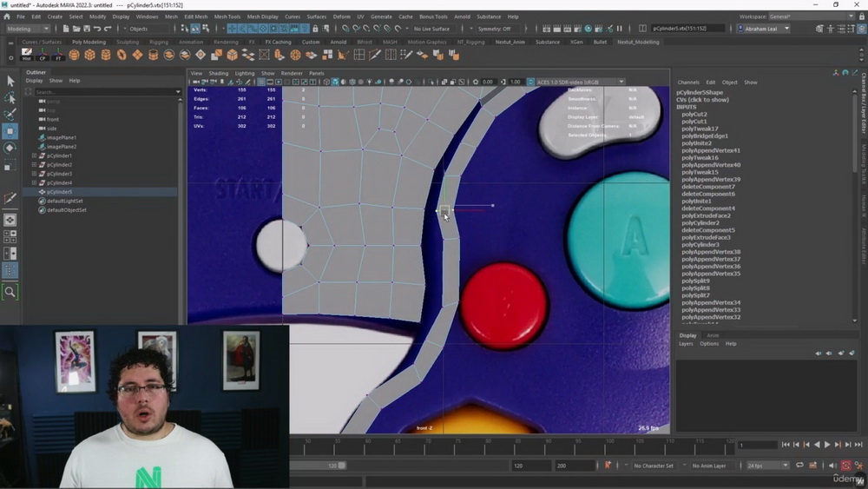Click the redo arrow icon
Image resolution: width=868 pixels, height=489 pixels.
pyautogui.click(x=108, y=29)
